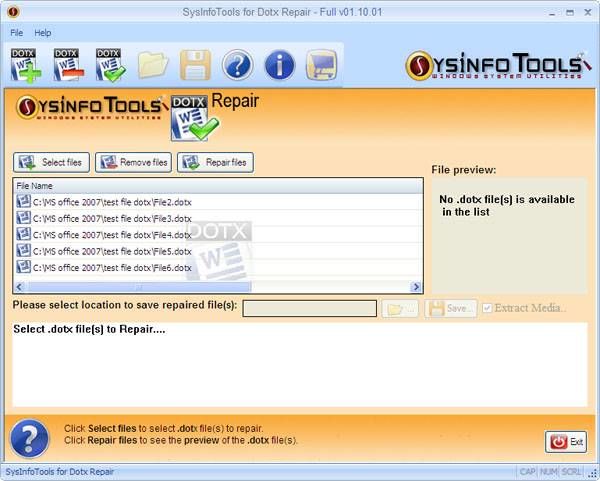Screen dimensions: 600x481
Task: Click the file icon beside File3.dotx
Action: (x=23, y=218)
